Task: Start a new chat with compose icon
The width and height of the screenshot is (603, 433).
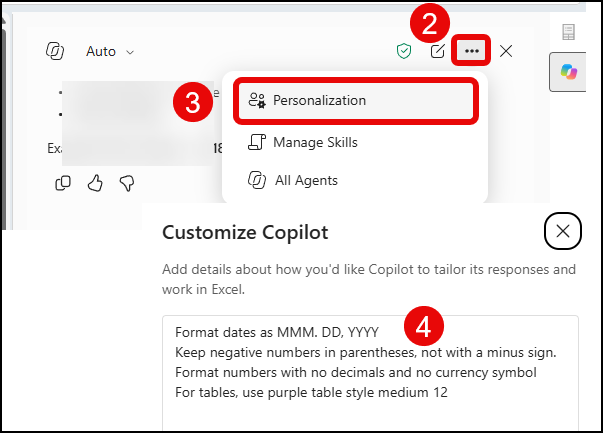Action: [x=437, y=51]
